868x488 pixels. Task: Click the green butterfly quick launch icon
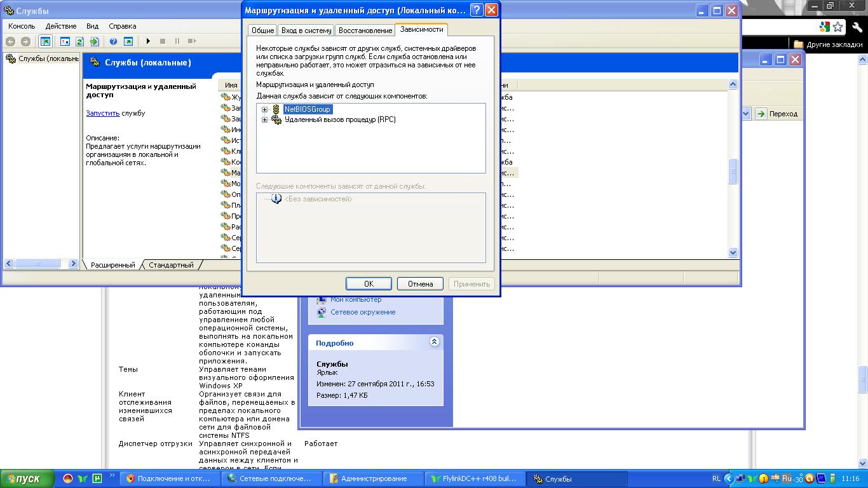pyautogui.click(x=83, y=478)
